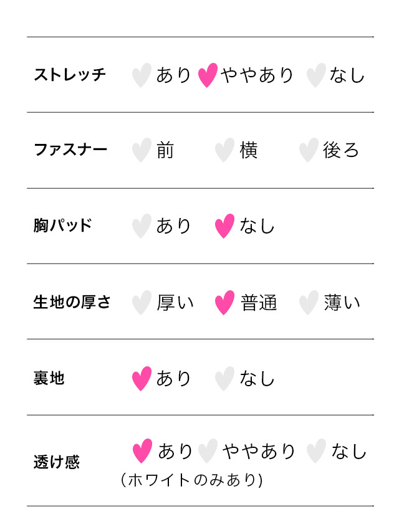Click the pink heart beside あり in 裏地 row
This screenshot has width=399, height=532.
142,378
